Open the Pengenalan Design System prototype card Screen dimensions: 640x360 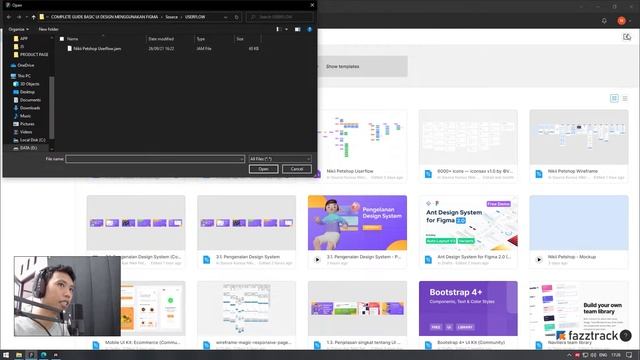(x=357, y=231)
